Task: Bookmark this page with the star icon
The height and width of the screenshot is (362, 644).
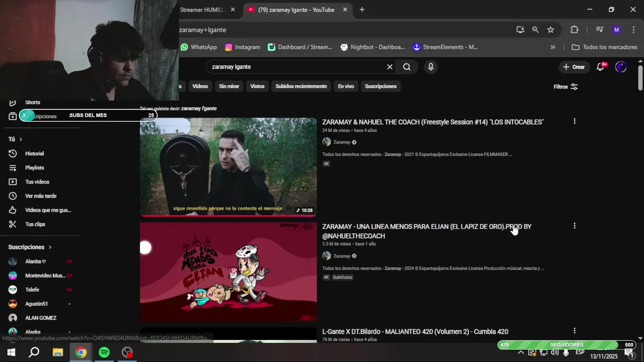Action: coord(550,30)
